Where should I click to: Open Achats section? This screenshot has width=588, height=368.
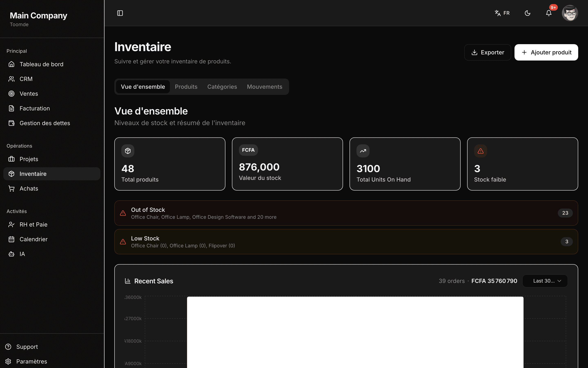pos(52,188)
